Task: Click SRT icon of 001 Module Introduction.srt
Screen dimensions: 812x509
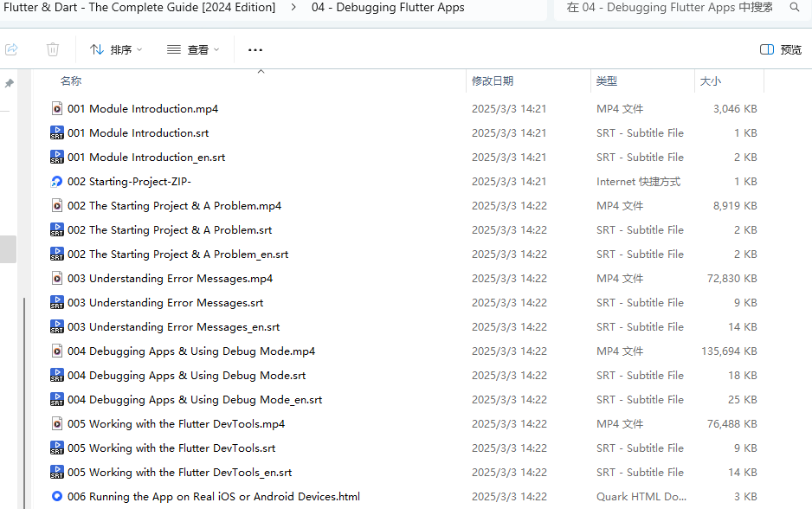Action: tap(57, 133)
